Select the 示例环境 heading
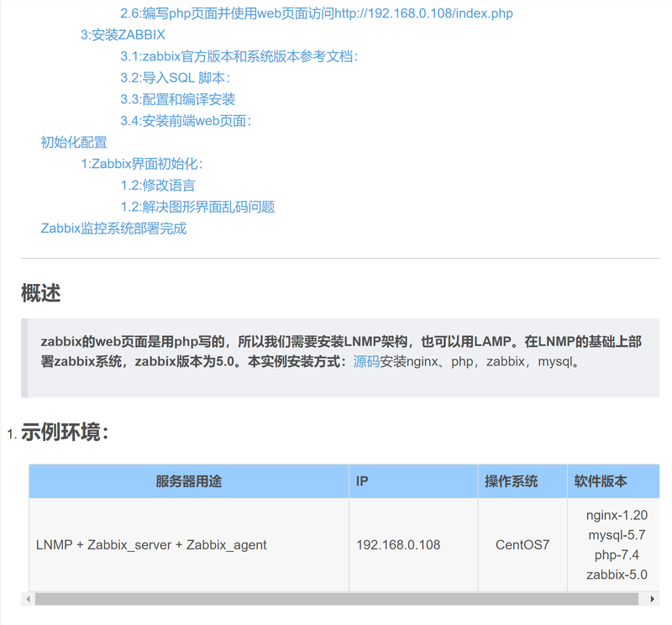This screenshot has height=625, width=672. 65,432
